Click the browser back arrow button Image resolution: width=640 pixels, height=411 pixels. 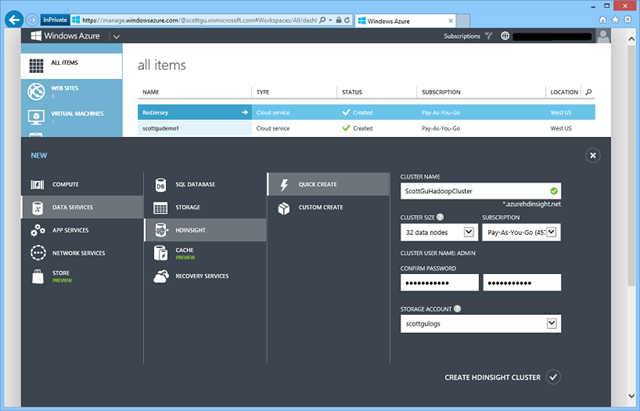[x=14, y=20]
